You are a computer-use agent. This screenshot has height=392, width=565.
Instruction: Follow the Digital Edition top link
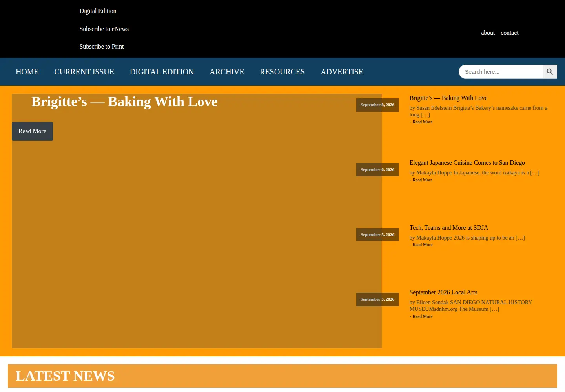point(98,11)
